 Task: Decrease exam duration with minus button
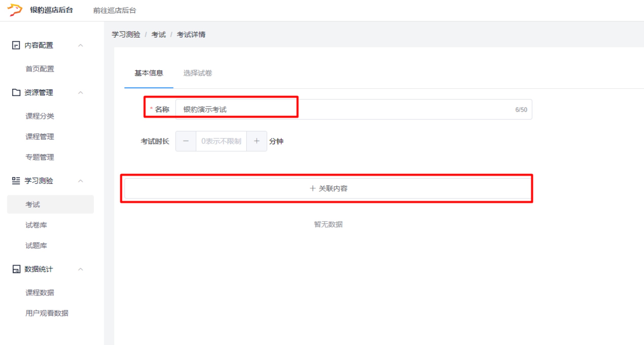[186, 141]
